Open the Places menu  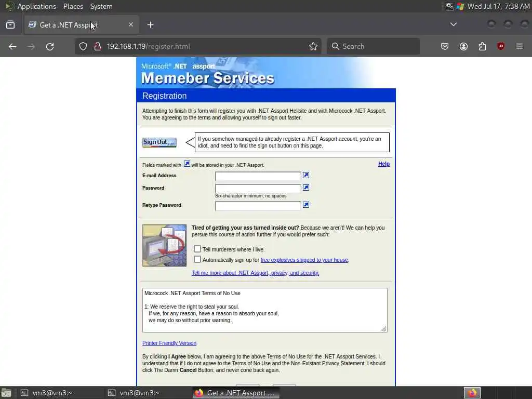coord(73,6)
